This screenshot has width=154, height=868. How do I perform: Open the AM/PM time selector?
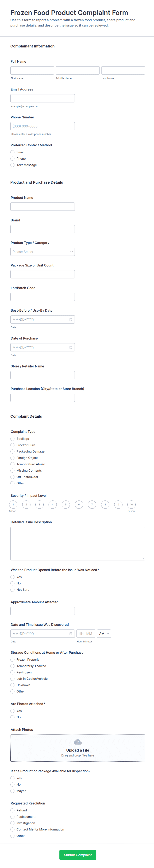[104, 634]
